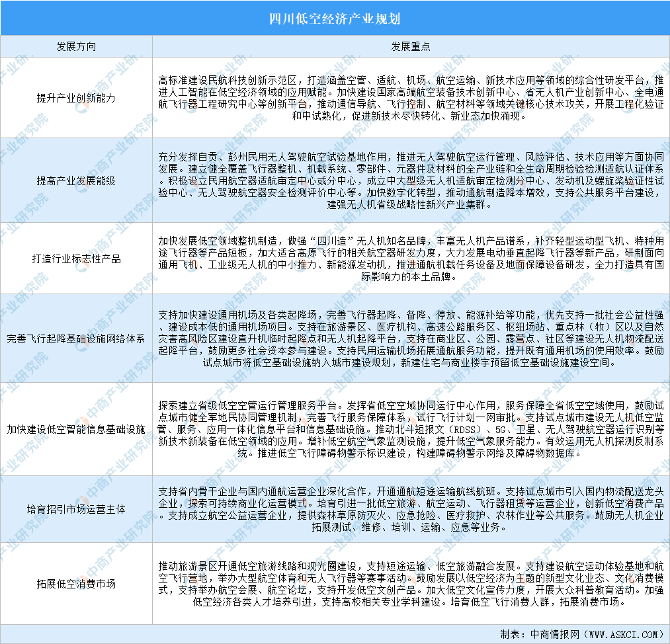Click the paragraph starting 高标准建设民航科技创新示范区
This screenshot has width=670, height=644.
point(411,98)
